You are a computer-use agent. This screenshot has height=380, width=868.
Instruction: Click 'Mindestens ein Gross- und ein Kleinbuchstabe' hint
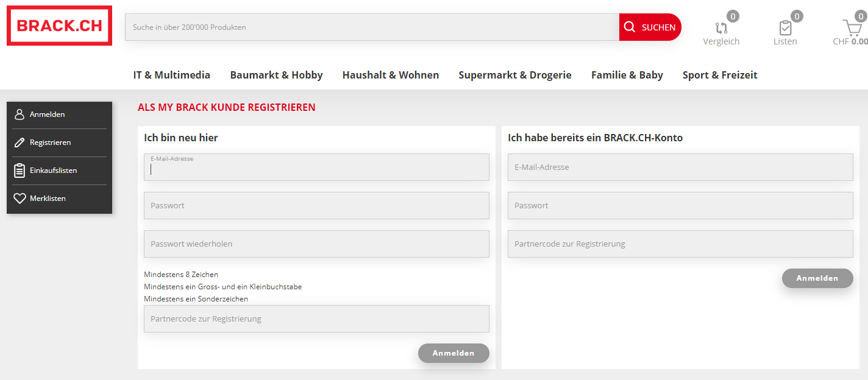pos(222,287)
